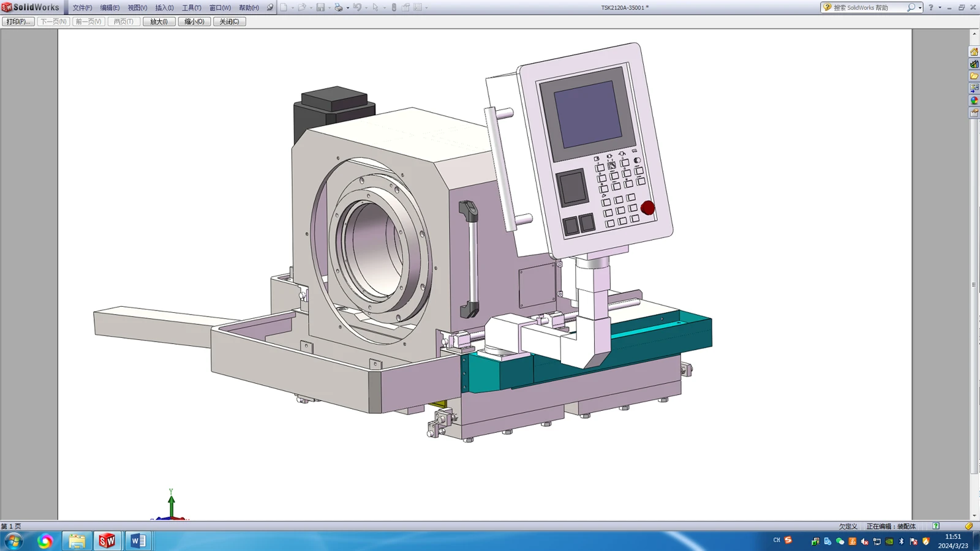Open the View Palette task pane tab

(x=974, y=89)
